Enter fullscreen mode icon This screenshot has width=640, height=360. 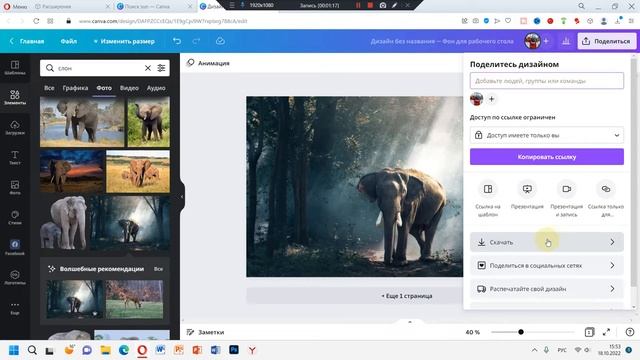[x=607, y=332]
